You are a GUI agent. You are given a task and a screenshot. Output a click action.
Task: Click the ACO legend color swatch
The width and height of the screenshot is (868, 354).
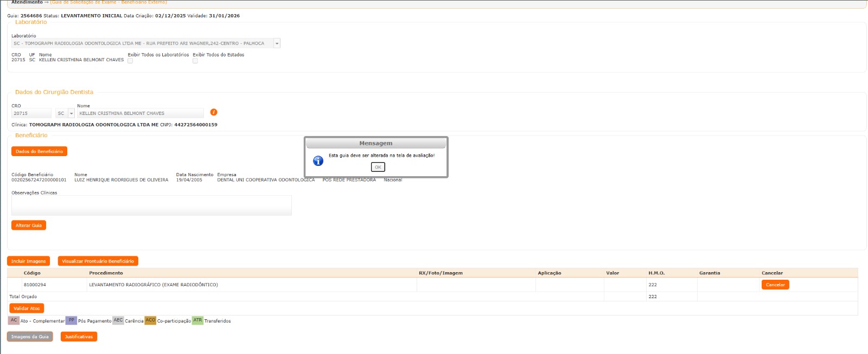150,320
